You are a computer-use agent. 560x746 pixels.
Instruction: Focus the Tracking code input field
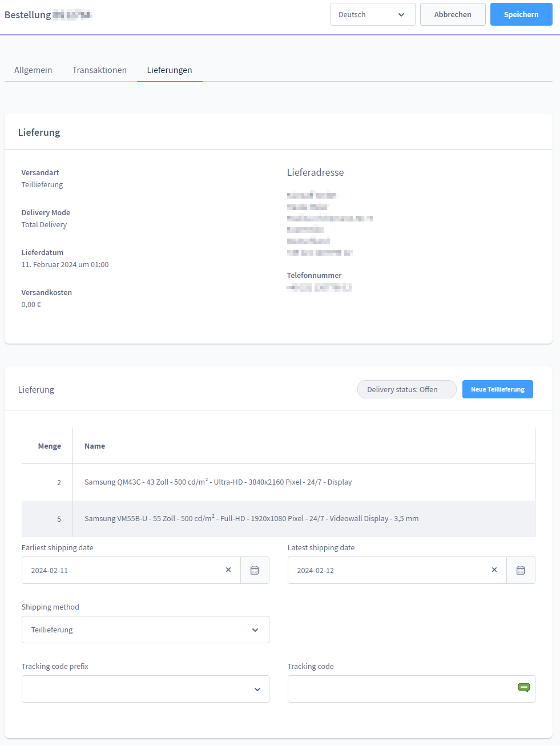click(x=400, y=689)
